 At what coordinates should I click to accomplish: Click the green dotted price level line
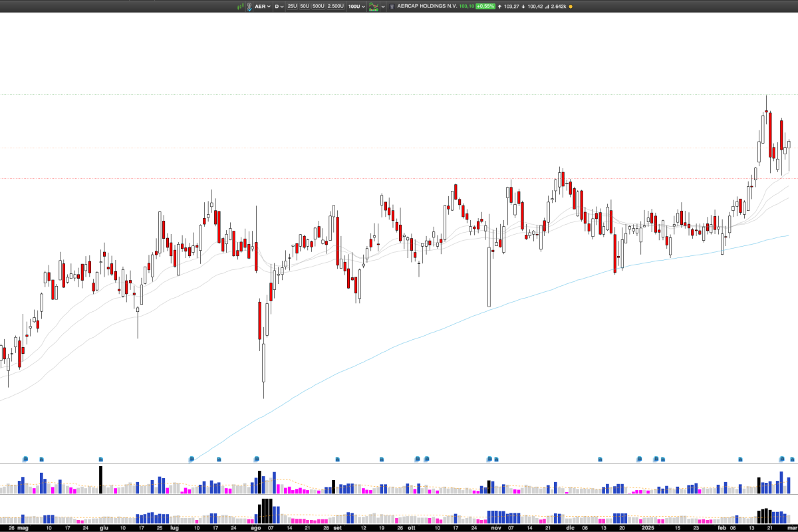[x=399, y=94]
